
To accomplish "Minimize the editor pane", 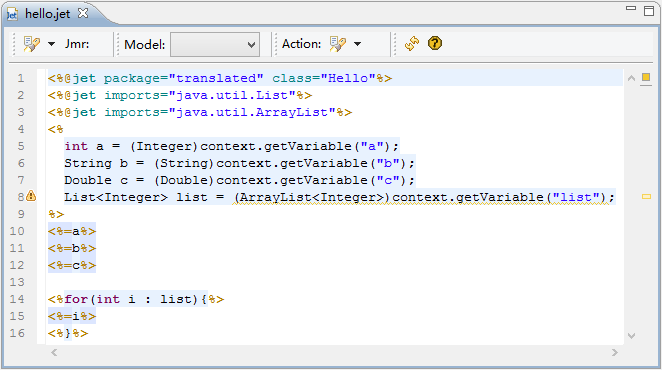I will [631, 8].
